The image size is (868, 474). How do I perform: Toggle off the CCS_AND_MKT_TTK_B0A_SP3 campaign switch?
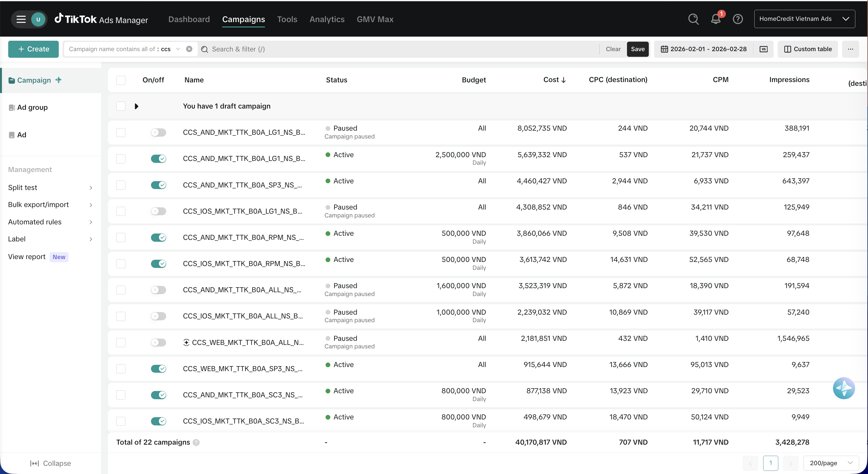[158, 185]
